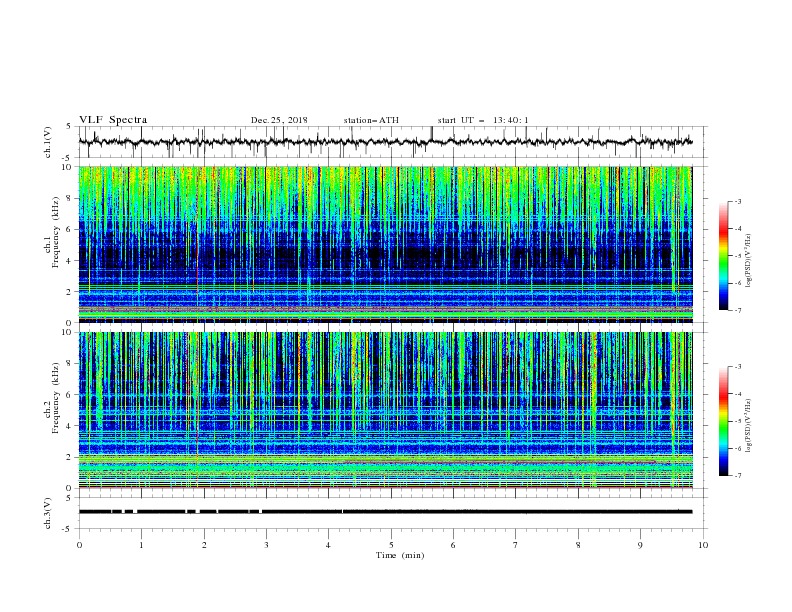Click the "5" tick on ch.3(V) axis
792x612 pixels.
pyautogui.click(x=69, y=497)
